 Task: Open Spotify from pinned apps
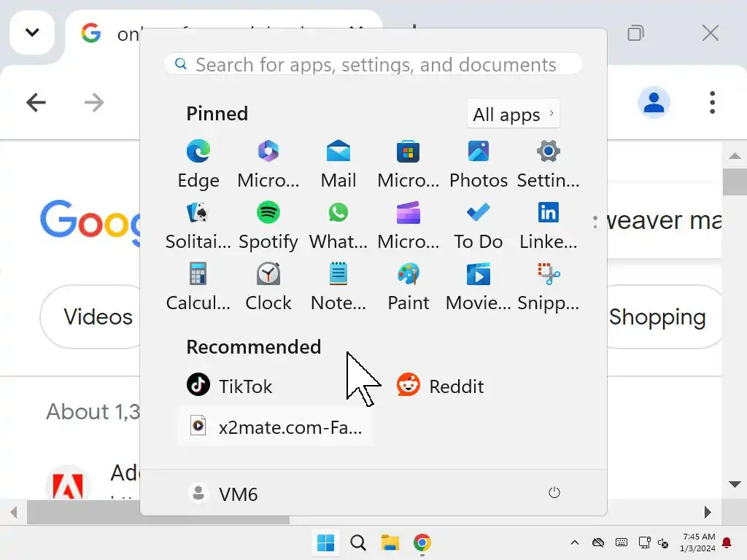click(x=268, y=225)
